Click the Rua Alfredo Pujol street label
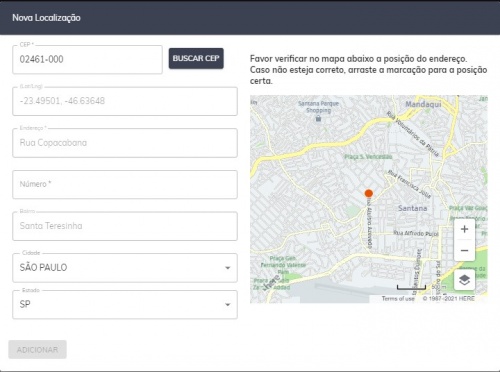The image size is (500, 372). pyautogui.click(x=416, y=233)
